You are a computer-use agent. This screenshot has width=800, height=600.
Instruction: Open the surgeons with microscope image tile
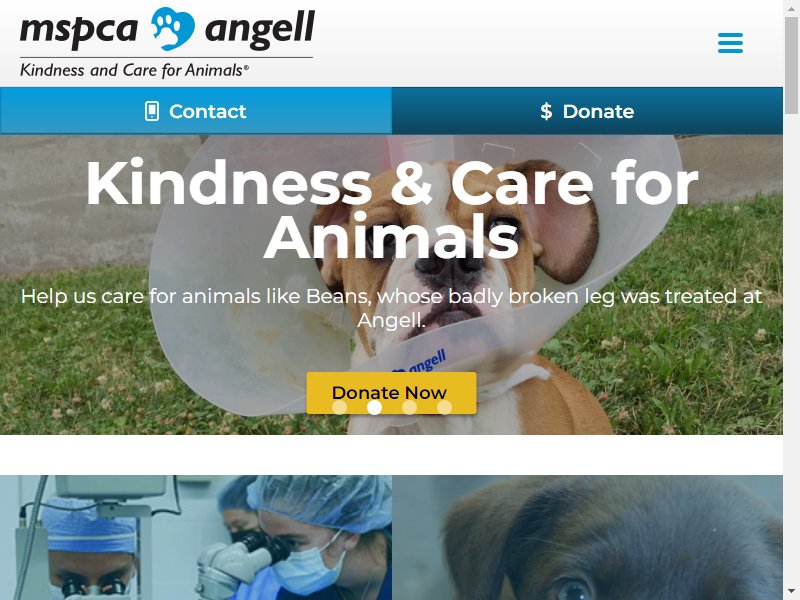click(196, 538)
